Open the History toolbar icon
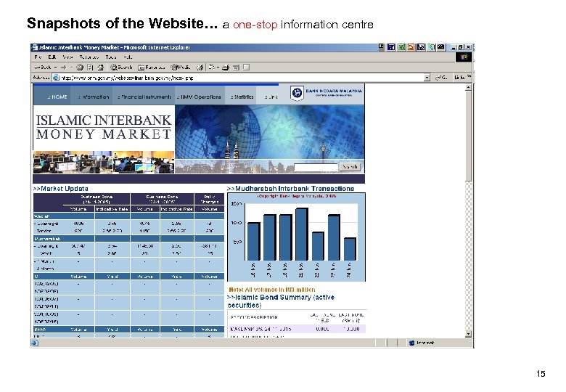The height and width of the screenshot is (392, 566). [x=200, y=67]
